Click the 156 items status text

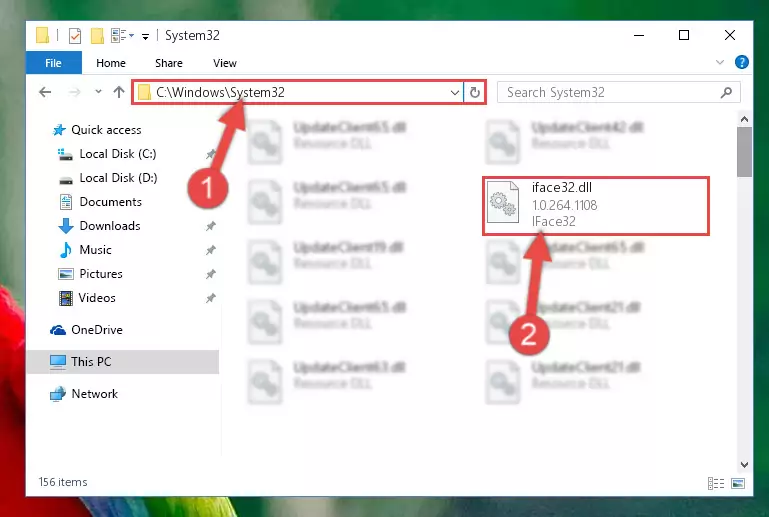click(x=63, y=482)
